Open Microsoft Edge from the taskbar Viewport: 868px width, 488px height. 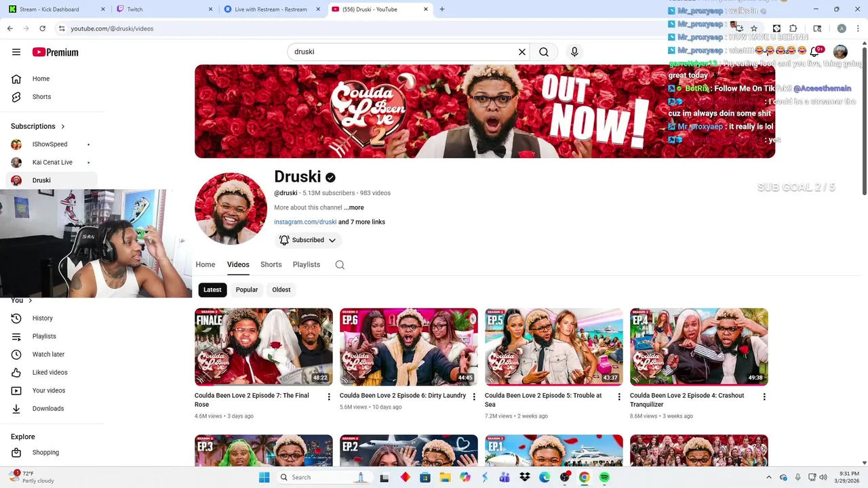click(x=545, y=477)
